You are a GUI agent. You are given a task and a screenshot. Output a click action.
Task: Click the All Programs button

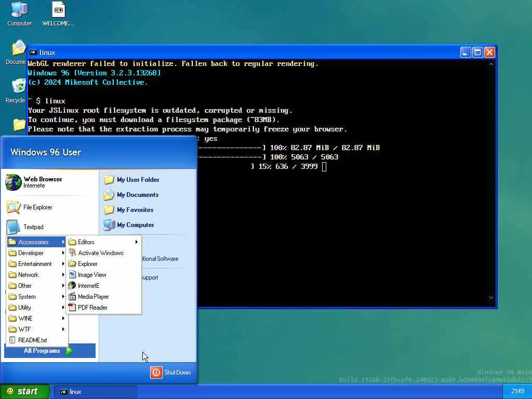pos(49,351)
